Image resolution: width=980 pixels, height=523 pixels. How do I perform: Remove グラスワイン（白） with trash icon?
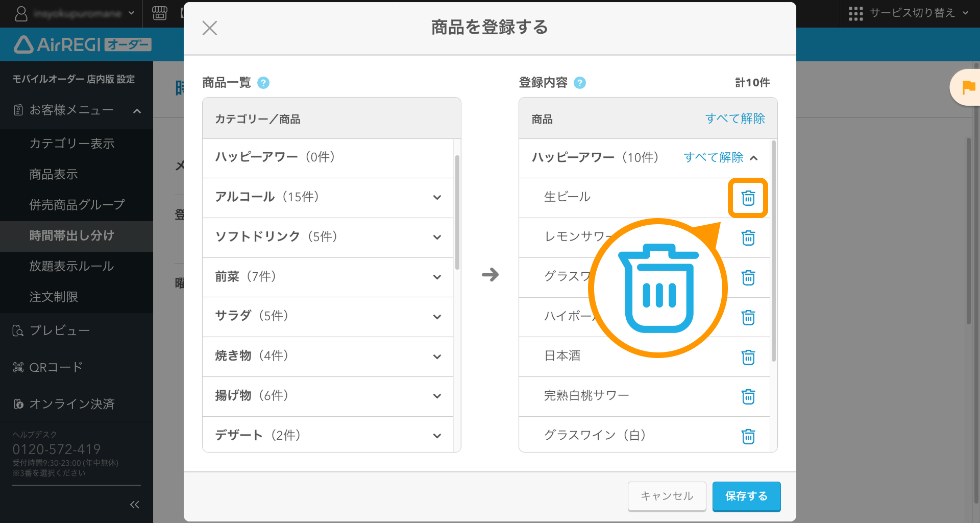[x=748, y=436]
